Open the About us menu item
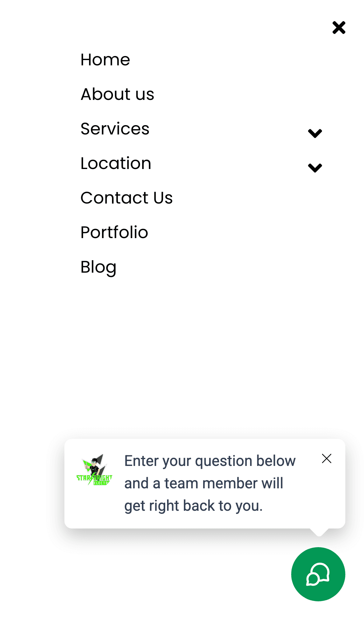This screenshot has width=364, height=620. (117, 94)
